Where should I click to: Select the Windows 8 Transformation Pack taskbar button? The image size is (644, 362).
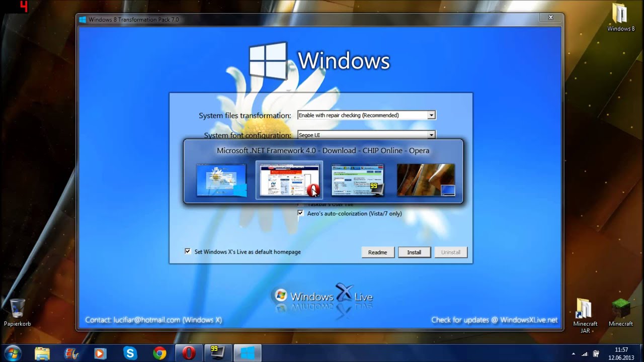click(247, 353)
